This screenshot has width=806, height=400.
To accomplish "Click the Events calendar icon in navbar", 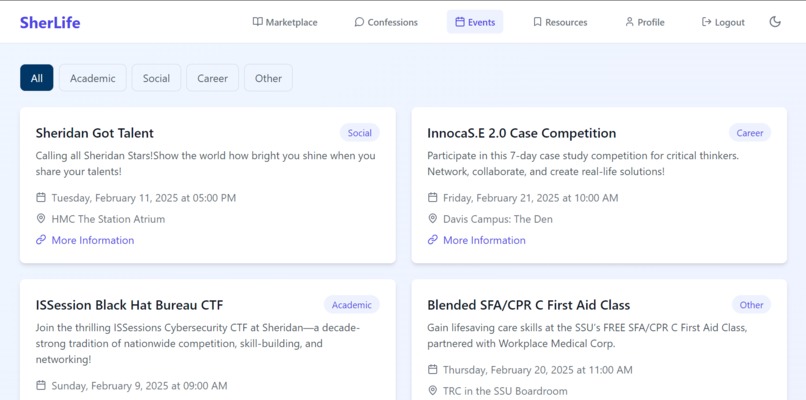I will tap(460, 22).
